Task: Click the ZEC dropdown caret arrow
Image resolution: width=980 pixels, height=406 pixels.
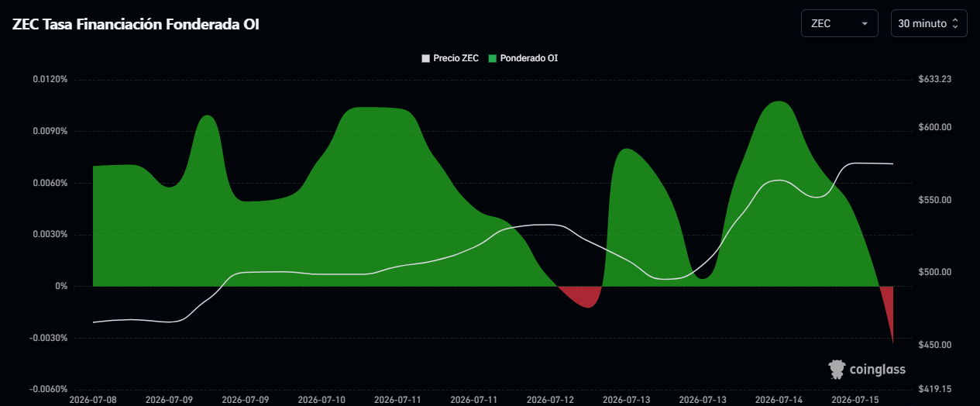Action: click(x=865, y=24)
